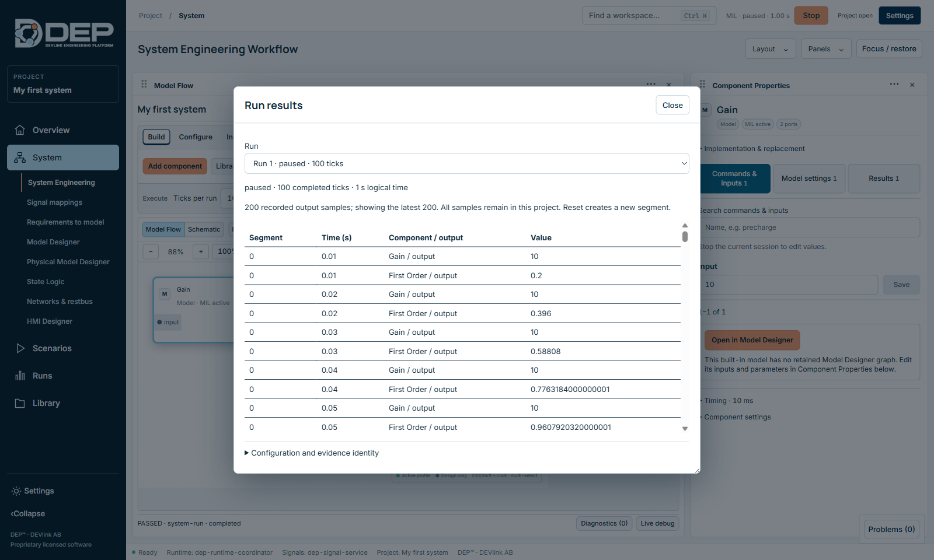Expand Configuration and evidence identity
The height and width of the screenshot is (560, 934).
312,453
